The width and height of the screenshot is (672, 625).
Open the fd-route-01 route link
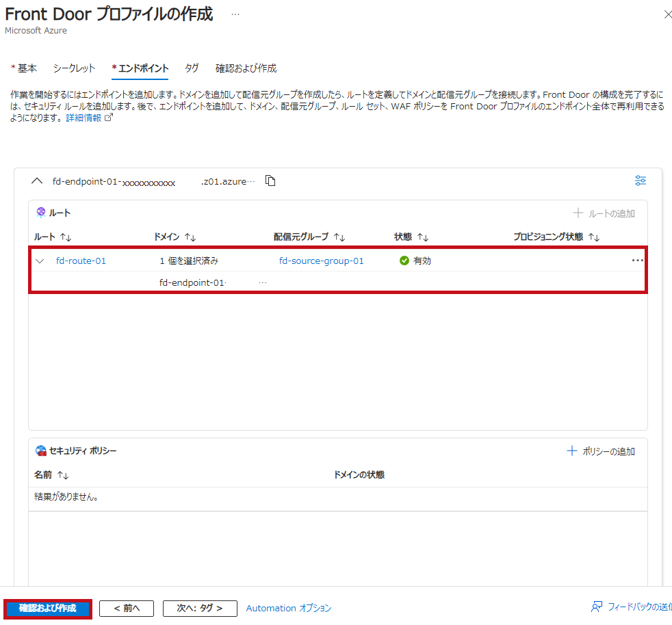[81, 261]
